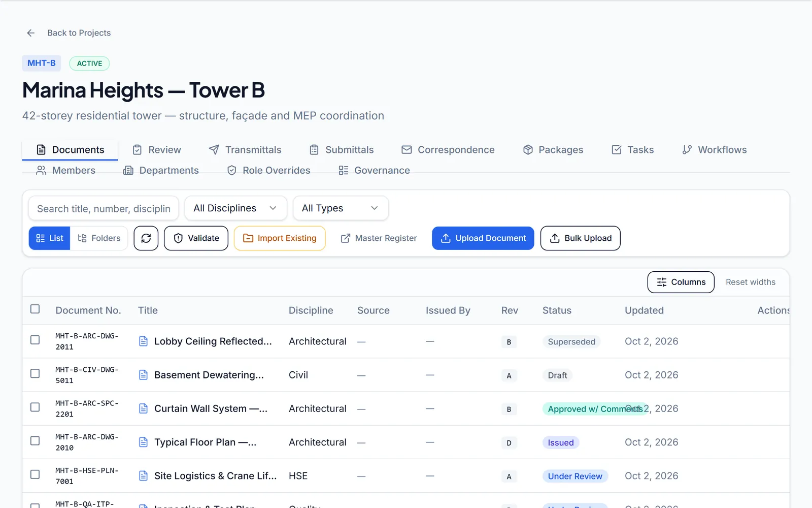The height and width of the screenshot is (508, 812).
Task: Open the Tasks tab
Action: [633, 150]
